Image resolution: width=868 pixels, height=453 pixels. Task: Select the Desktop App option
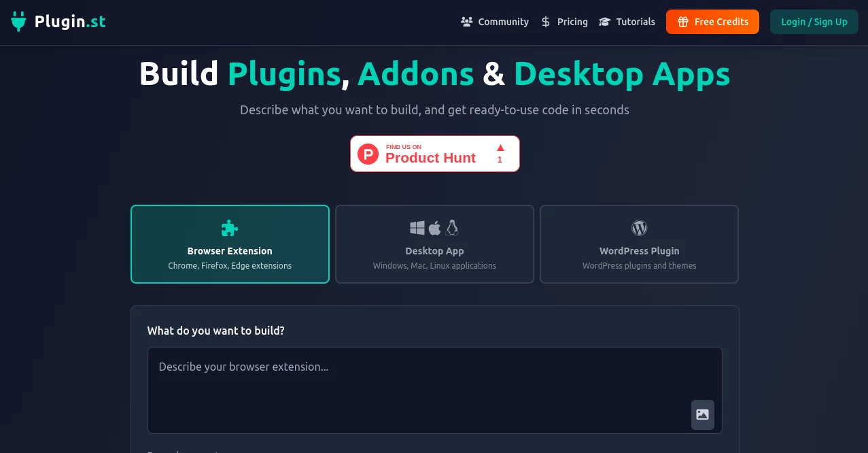click(434, 244)
